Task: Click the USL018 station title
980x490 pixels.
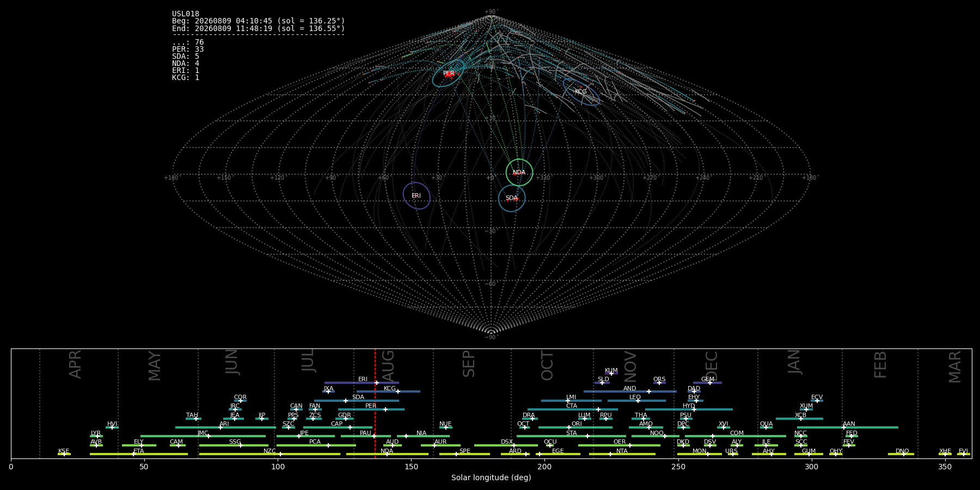Action: [x=186, y=14]
